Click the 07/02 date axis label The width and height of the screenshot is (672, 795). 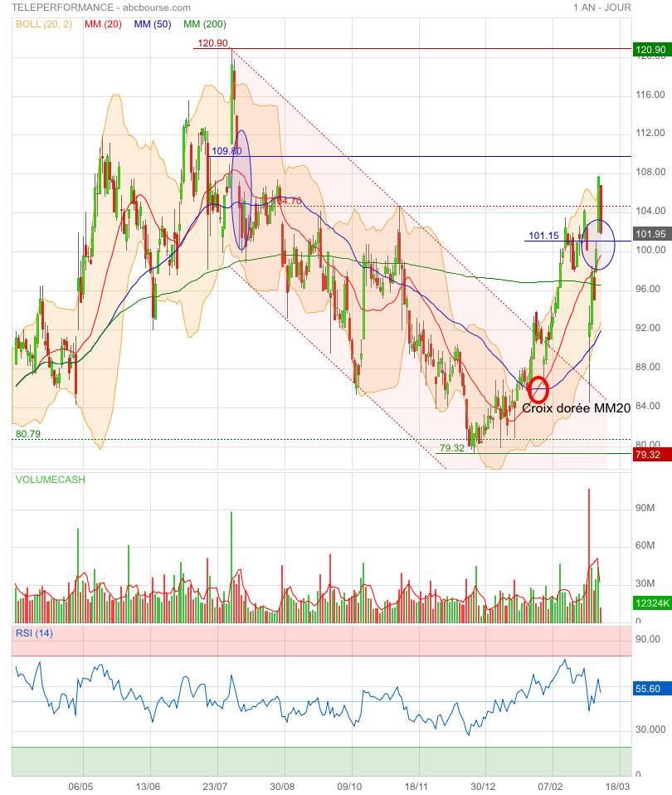click(x=550, y=787)
